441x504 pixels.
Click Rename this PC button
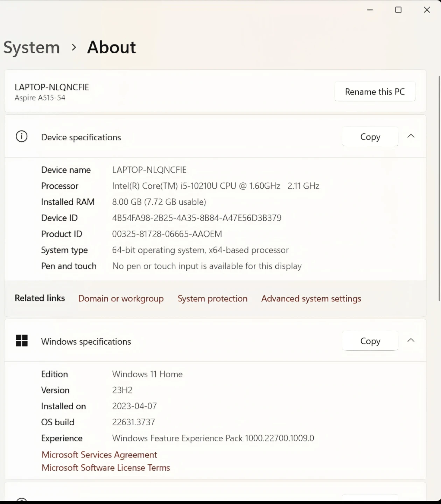click(375, 92)
